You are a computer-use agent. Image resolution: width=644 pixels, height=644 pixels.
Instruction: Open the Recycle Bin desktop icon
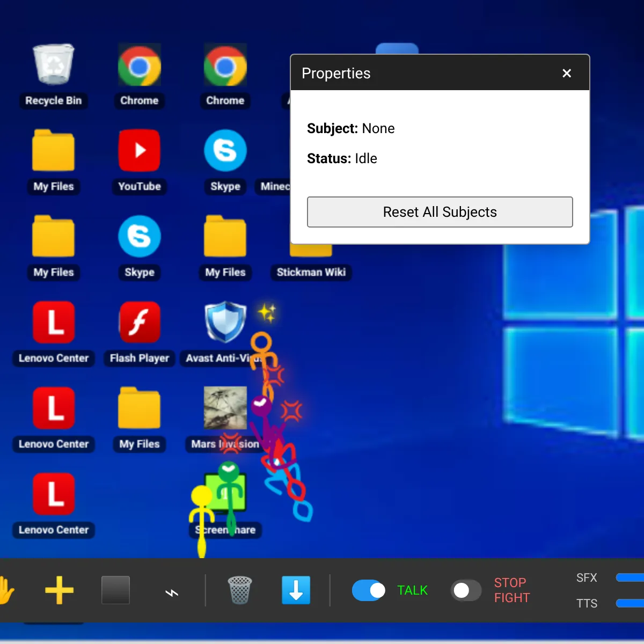[x=53, y=65]
